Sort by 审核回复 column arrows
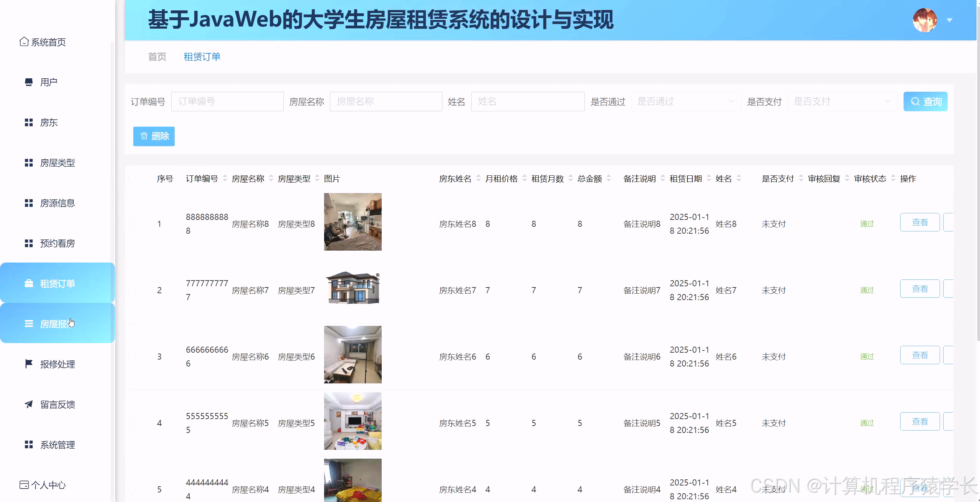Viewport: 980px width, 502px height. (x=847, y=178)
